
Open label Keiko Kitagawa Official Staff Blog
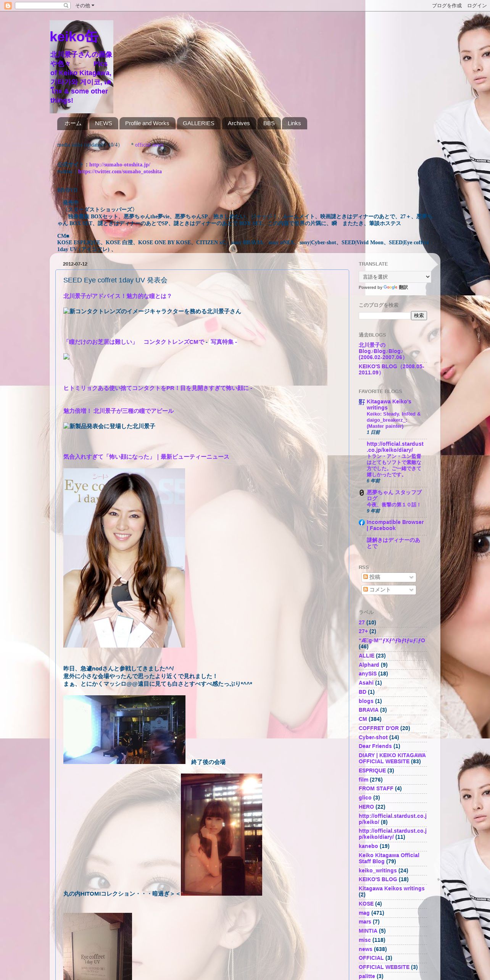(x=389, y=858)
